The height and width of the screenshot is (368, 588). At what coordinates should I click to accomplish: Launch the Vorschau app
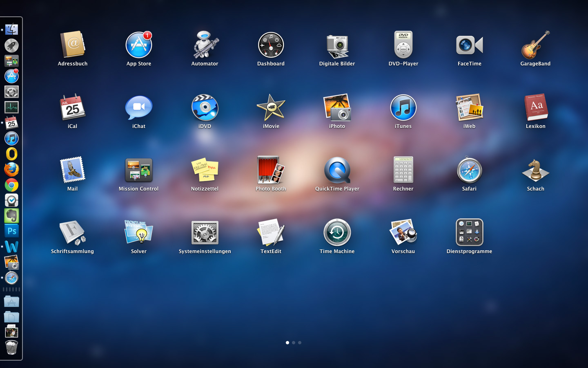pos(403,232)
